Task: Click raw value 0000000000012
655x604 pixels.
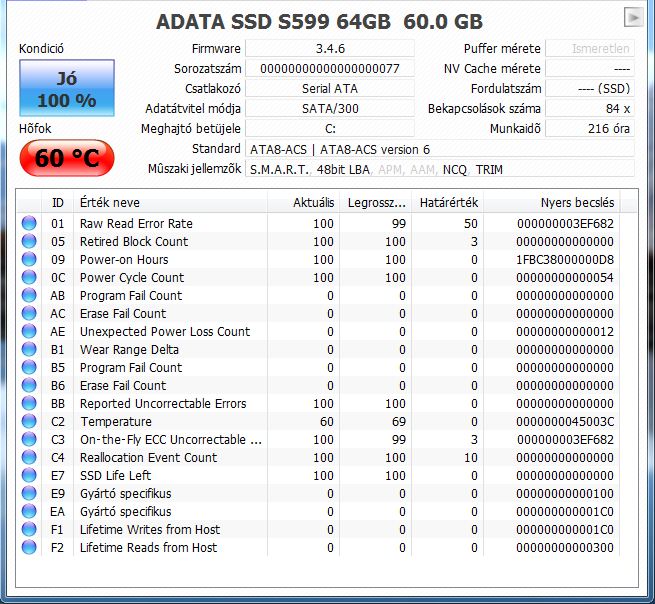Action: point(565,331)
